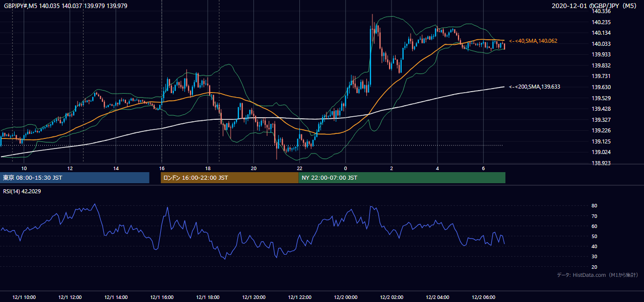Click price axis value 139.226
The image size is (644, 302).
(602, 130)
